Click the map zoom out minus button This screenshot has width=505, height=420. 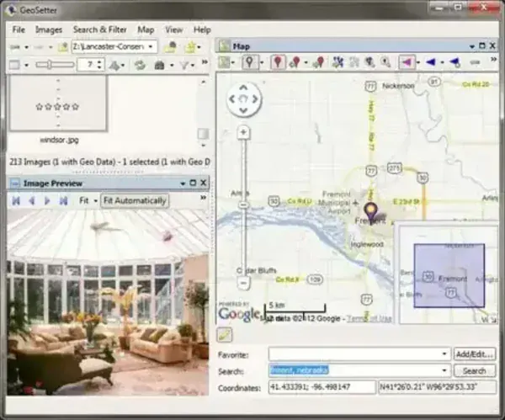(244, 283)
